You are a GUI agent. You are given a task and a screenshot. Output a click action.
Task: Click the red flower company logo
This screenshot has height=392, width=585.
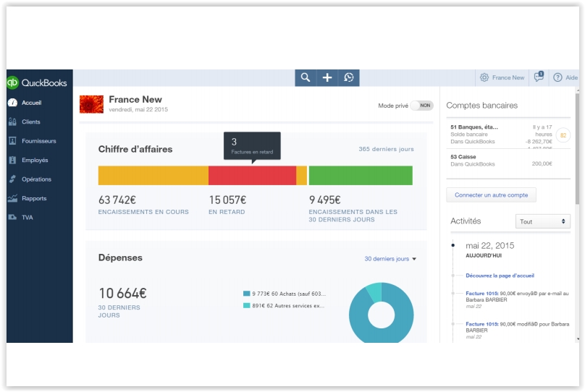coord(91,104)
